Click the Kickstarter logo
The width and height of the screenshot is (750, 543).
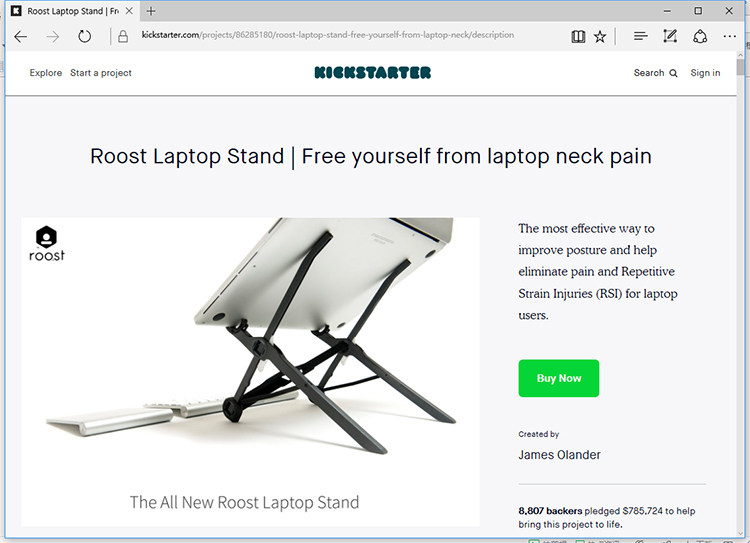tap(373, 73)
